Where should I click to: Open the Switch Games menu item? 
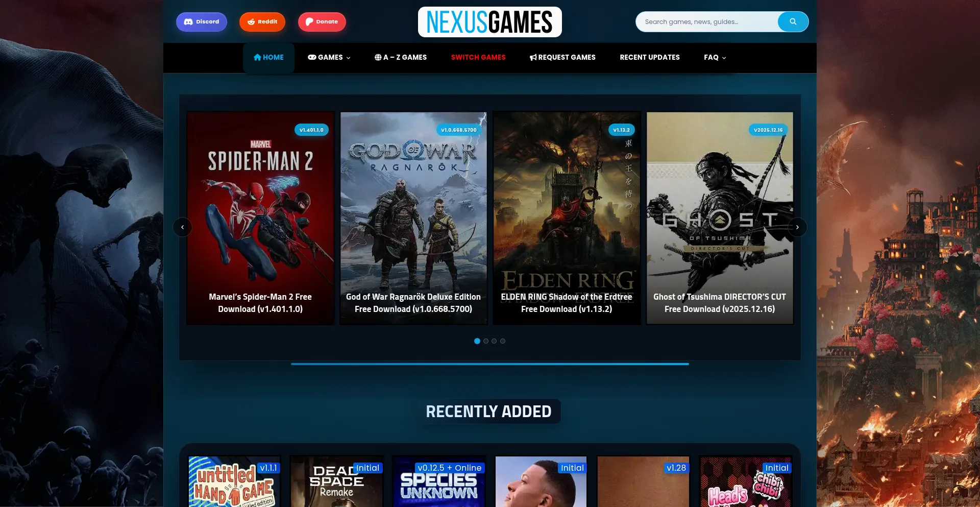click(x=478, y=58)
